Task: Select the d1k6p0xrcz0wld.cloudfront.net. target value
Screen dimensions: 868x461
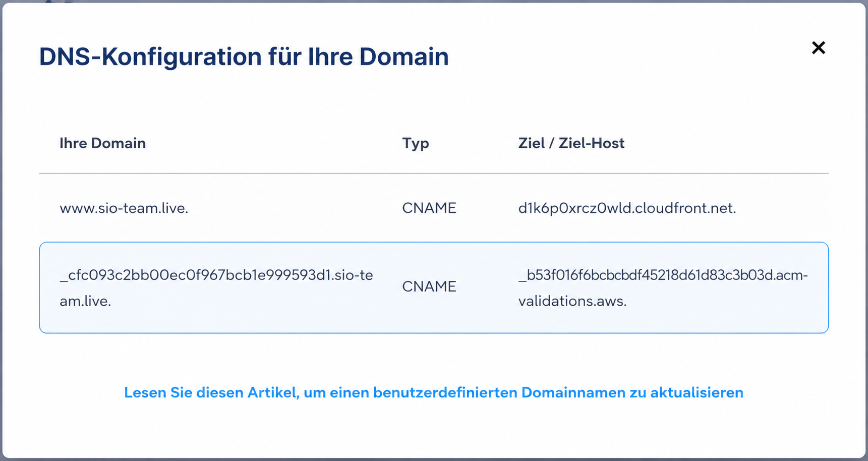Action: click(627, 208)
